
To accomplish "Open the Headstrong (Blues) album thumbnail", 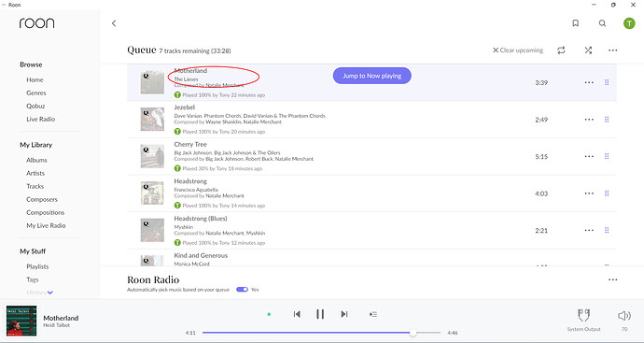I will coord(152,230).
